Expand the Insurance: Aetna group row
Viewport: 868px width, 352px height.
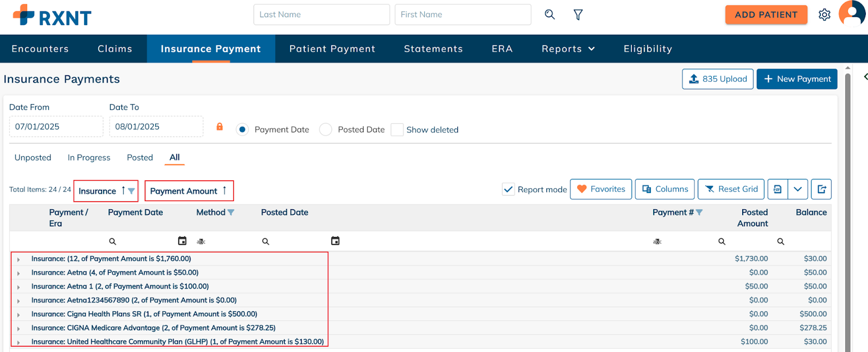tap(18, 273)
